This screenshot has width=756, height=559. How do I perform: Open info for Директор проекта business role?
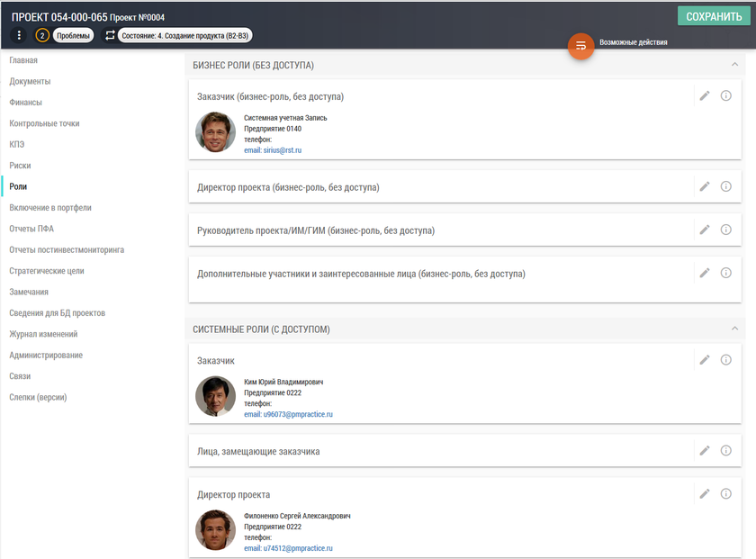pos(726,186)
